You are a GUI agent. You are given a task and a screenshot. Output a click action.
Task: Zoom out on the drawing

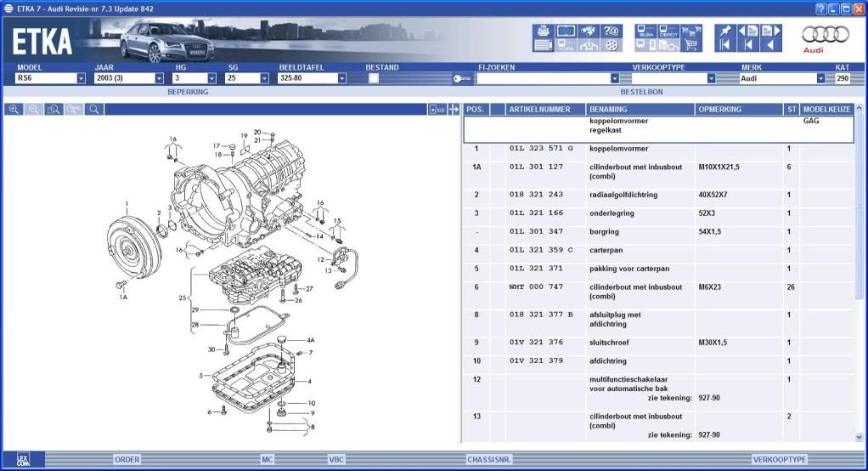point(34,109)
